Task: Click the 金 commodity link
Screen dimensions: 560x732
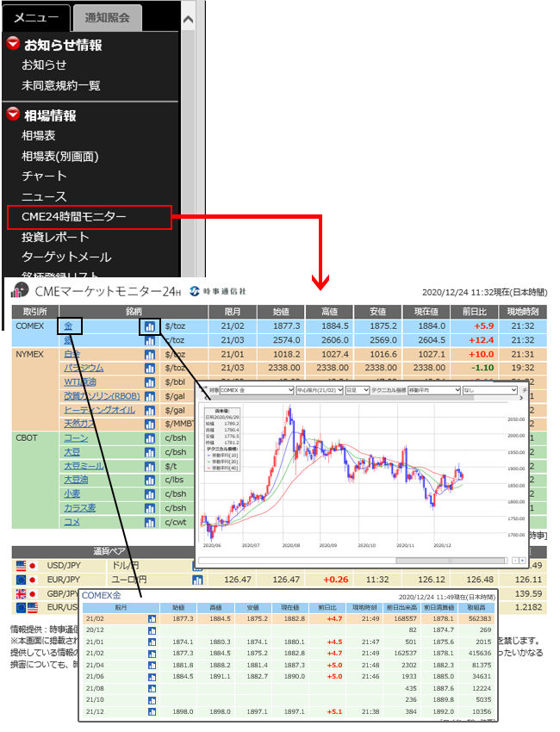Action: click(x=68, y=326)
